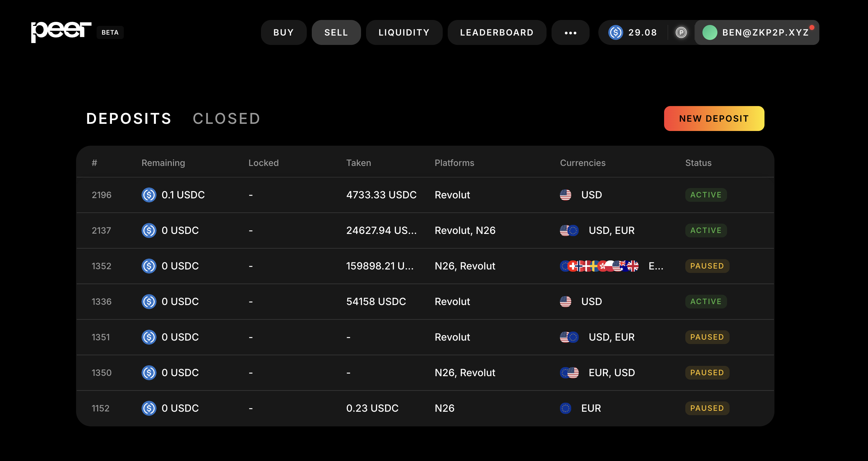Click the EU flag in deposit 1152 row

pos(565,408)
